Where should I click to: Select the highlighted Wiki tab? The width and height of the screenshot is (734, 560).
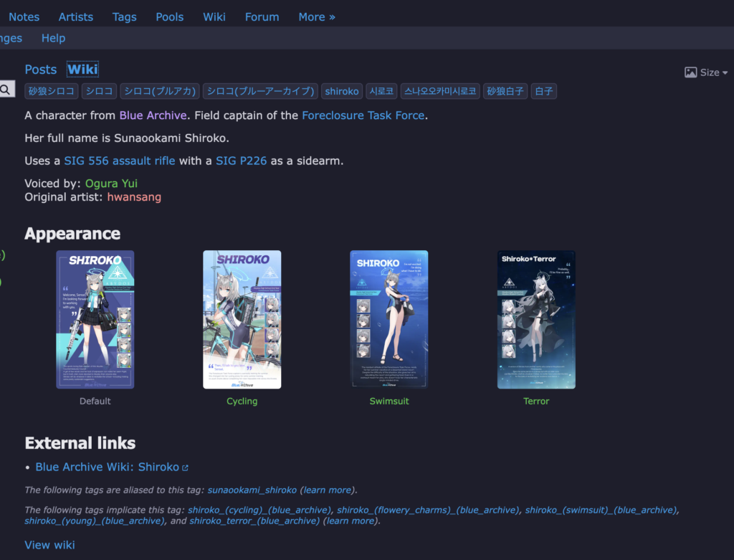(82, 70)
